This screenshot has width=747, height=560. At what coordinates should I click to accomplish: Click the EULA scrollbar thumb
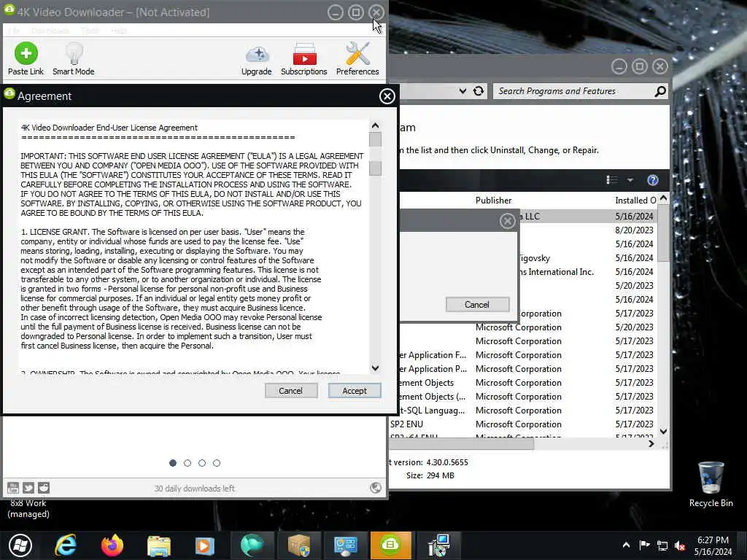[x=375, y=139]
